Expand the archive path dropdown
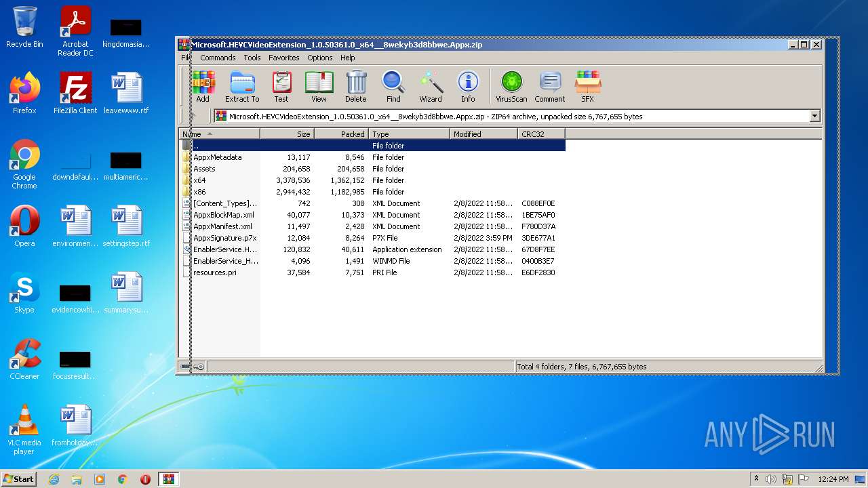This screenshot has width=868, height=488. point(814,117)
